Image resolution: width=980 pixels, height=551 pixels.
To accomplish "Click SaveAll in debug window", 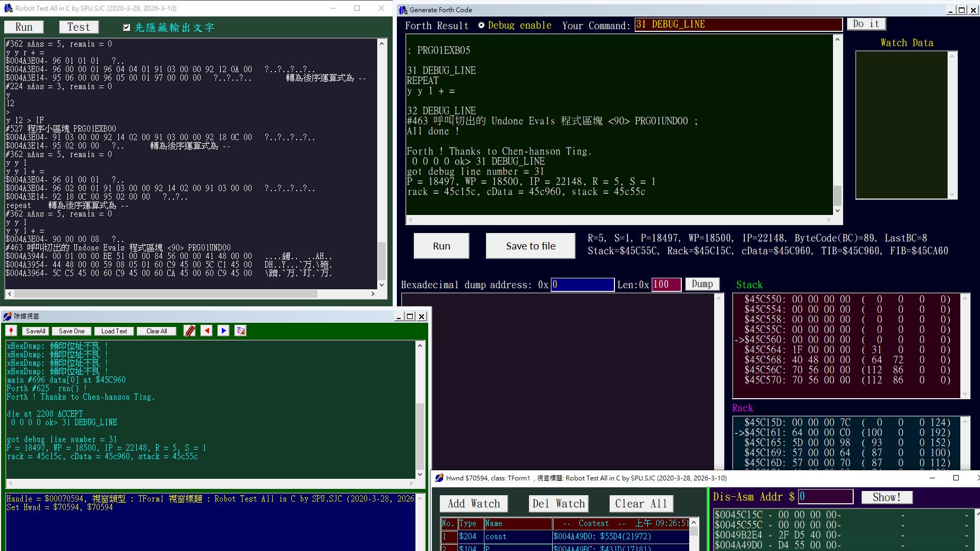I will coord(36,331).
